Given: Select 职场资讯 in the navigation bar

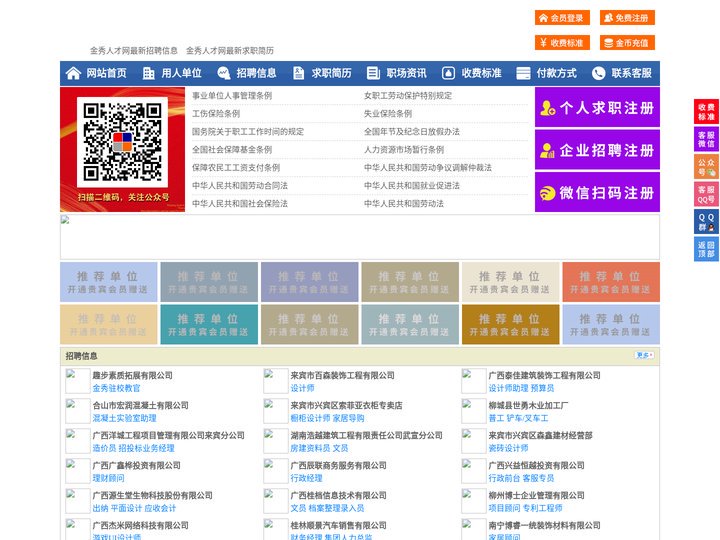Looking at the screenshot, I should pyautogui.click(x=406, y=73).
